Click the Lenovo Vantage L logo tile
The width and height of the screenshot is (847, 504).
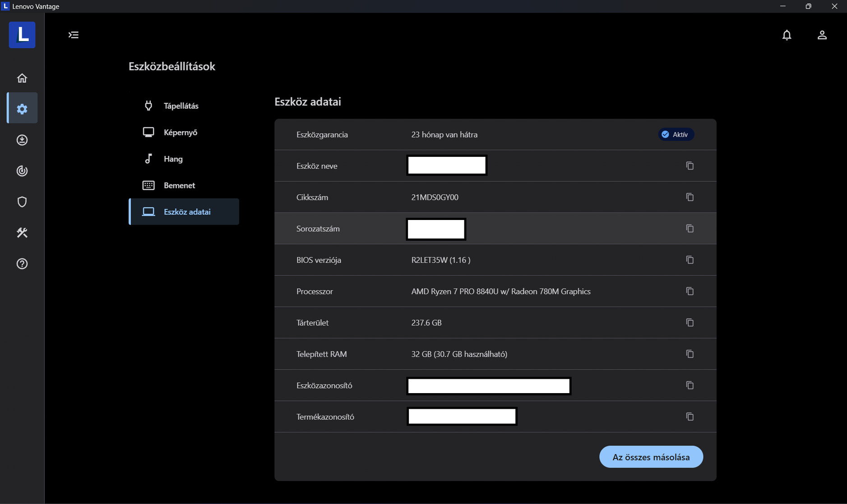tap(22, 35)
